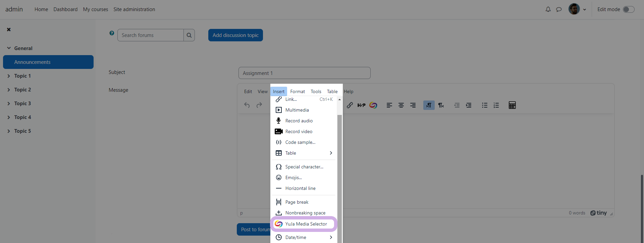
Task: Select Record video menu item
Action: point(304,131)
